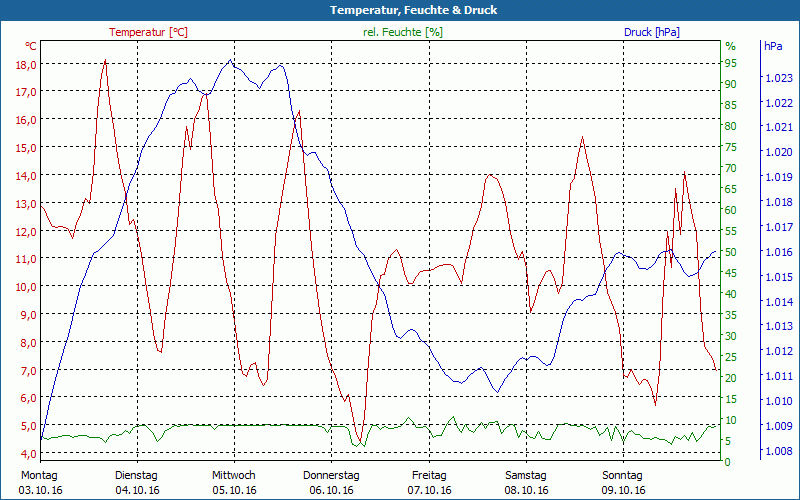Select the Donnerstag 06.10.16 date label

(x=331, y=483)
